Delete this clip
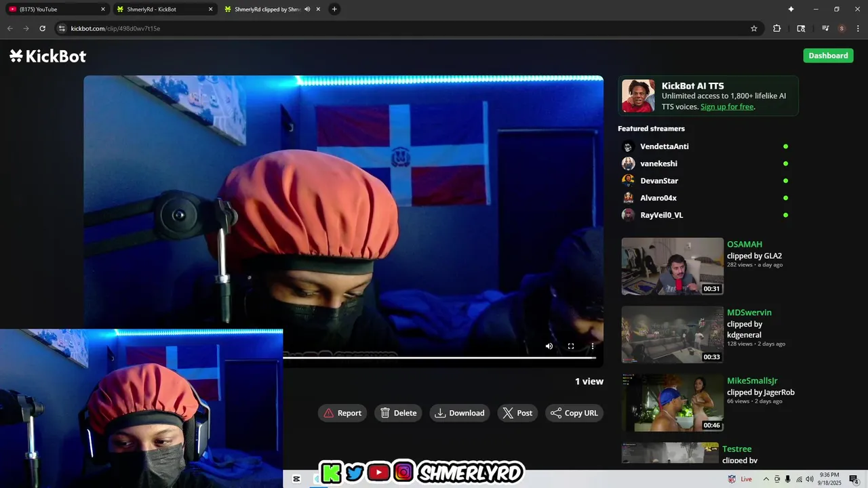868x488 pixels. pyautogui.click(x=398, y=413)
